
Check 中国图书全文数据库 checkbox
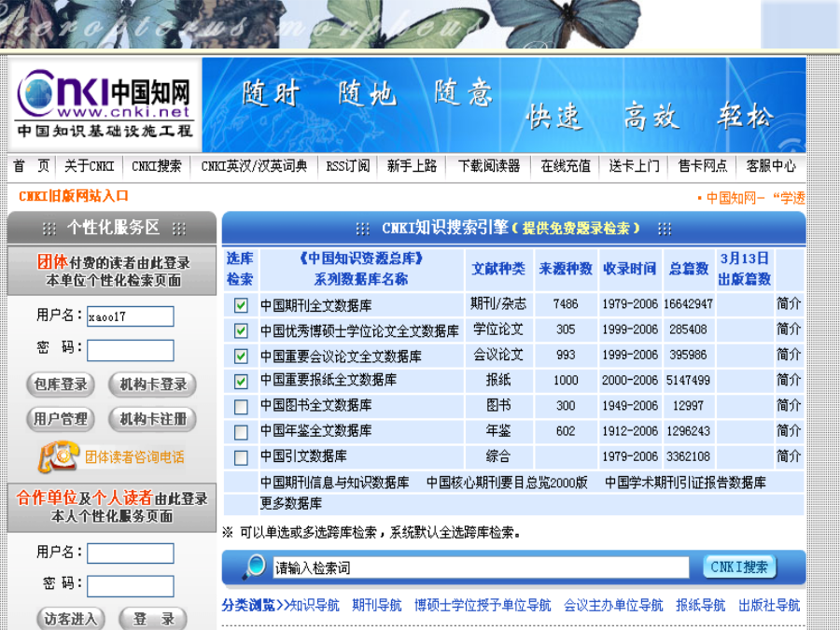pos(241,407)
